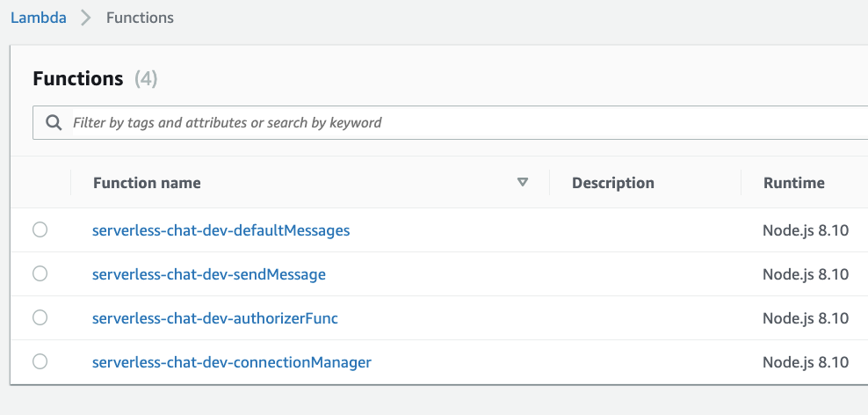
Task: Open the serverless-chat-dev-sendMessage function
Action: tap(208, 274)
